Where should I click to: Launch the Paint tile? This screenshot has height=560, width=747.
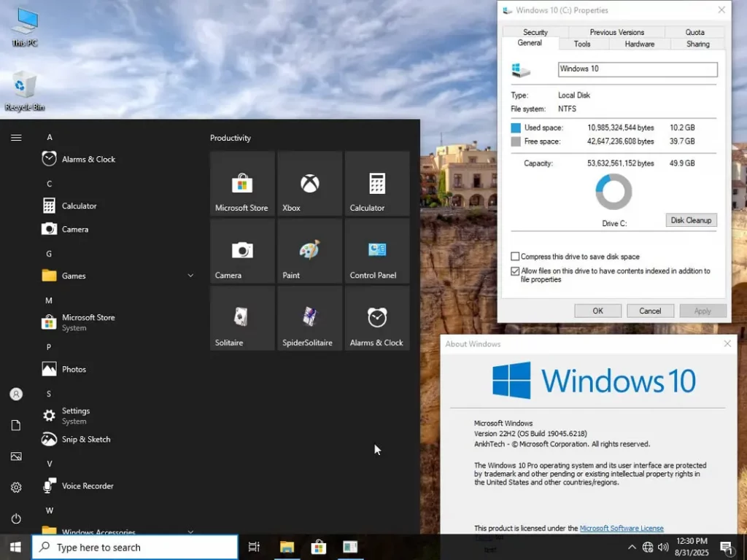pyautogui.click(x=309, y=251)
